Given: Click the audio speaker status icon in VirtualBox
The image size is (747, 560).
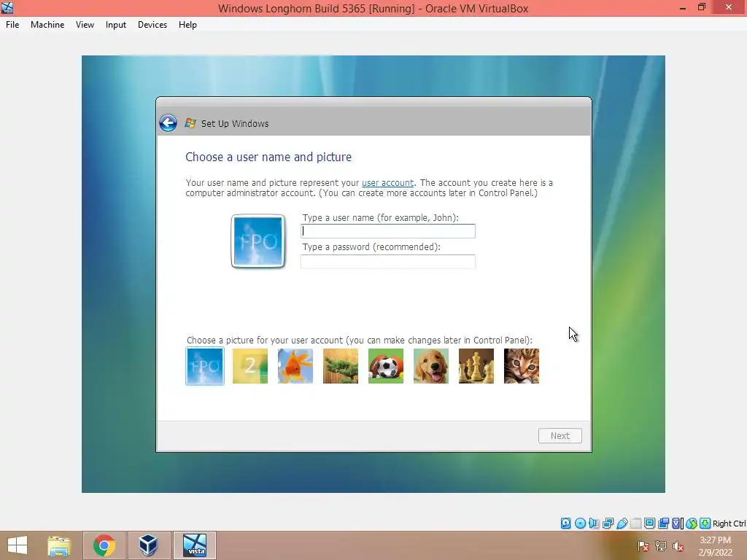Looking at the screenshot, I should tap(594, 524).
